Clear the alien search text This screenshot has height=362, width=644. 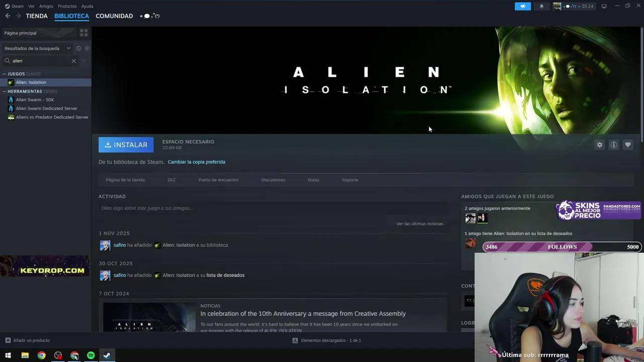[x=73, y=61]
